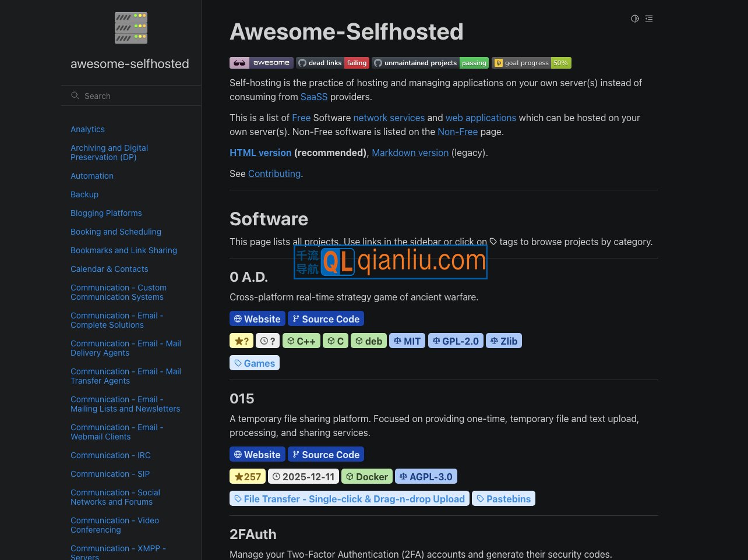The width and height of the screenshot is (748, 560).
Task: Click the MIT license badge for 0 A.D.
Action: tap(407, 341)
